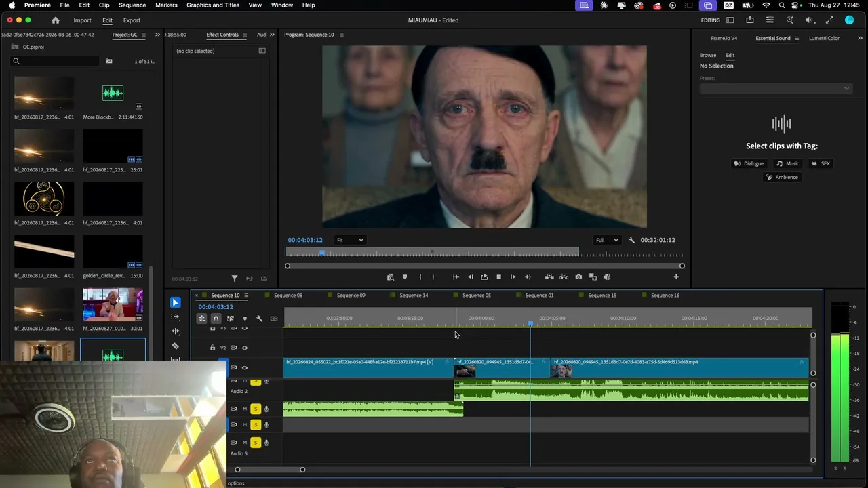Select the Ripple Edit tool

176,331
